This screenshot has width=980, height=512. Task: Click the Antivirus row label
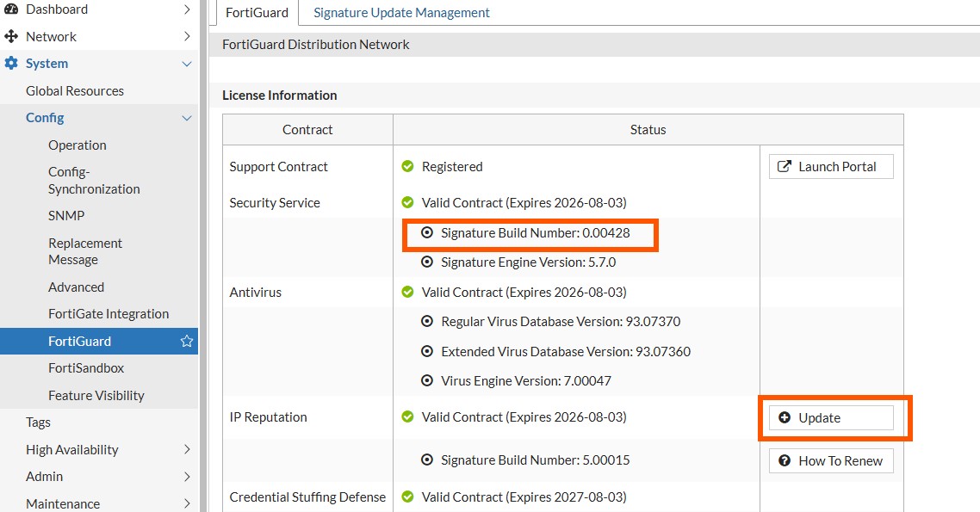pyautogui.click(x=255, y=293)
